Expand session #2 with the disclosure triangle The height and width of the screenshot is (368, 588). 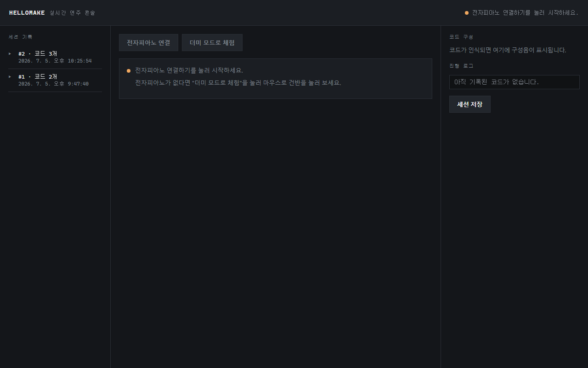10,54
